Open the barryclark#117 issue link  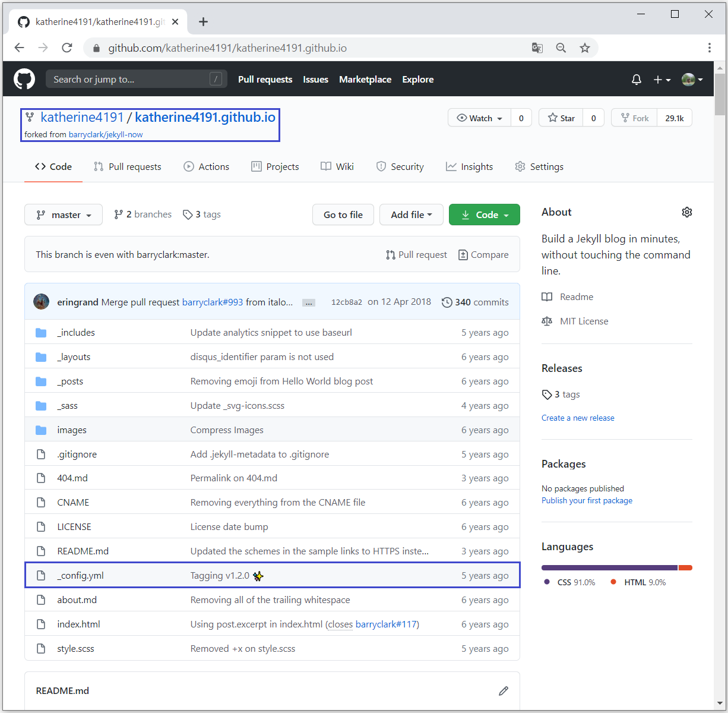pos(386,624)
